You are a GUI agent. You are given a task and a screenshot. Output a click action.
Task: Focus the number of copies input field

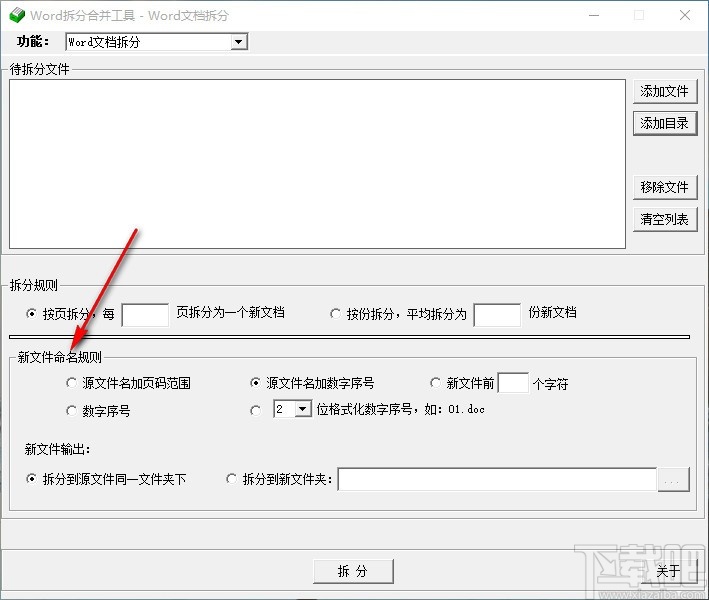497,315
